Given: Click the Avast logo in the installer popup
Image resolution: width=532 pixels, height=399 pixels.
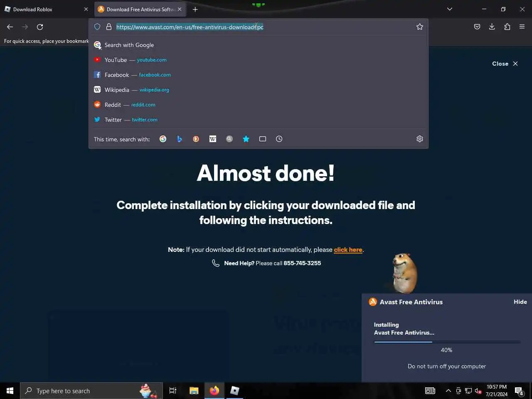Looking at the screenshot, I should (373, 302).
